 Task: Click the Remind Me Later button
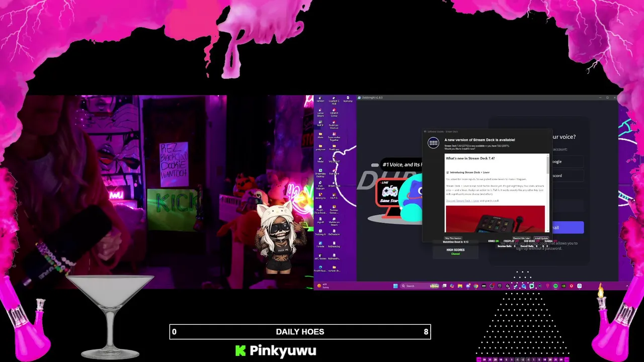tap(522, 238)
